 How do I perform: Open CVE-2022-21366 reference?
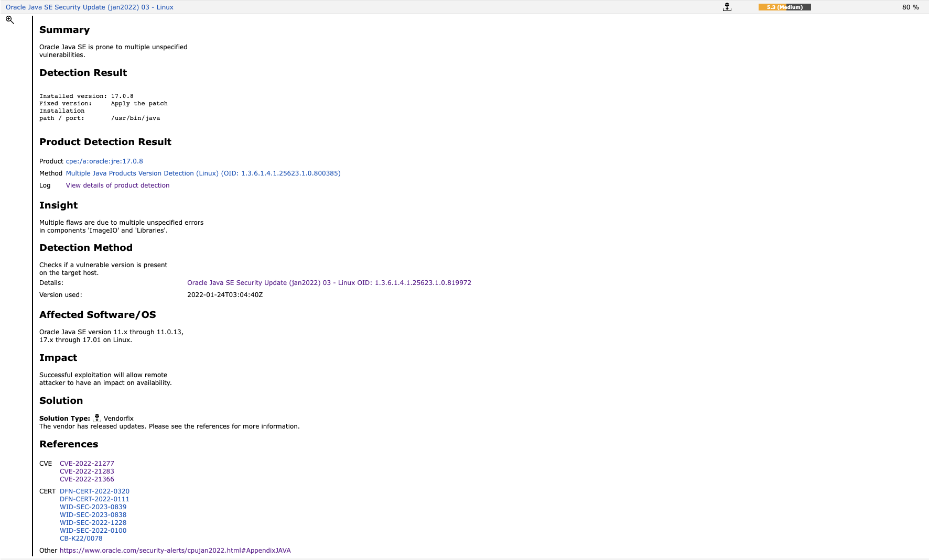coord(87,479)
